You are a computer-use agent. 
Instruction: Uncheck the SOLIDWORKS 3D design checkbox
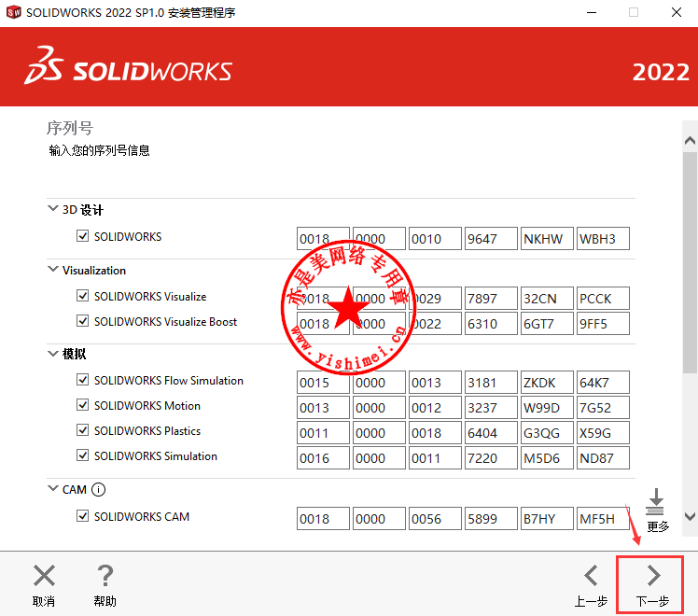pos(82,236)
